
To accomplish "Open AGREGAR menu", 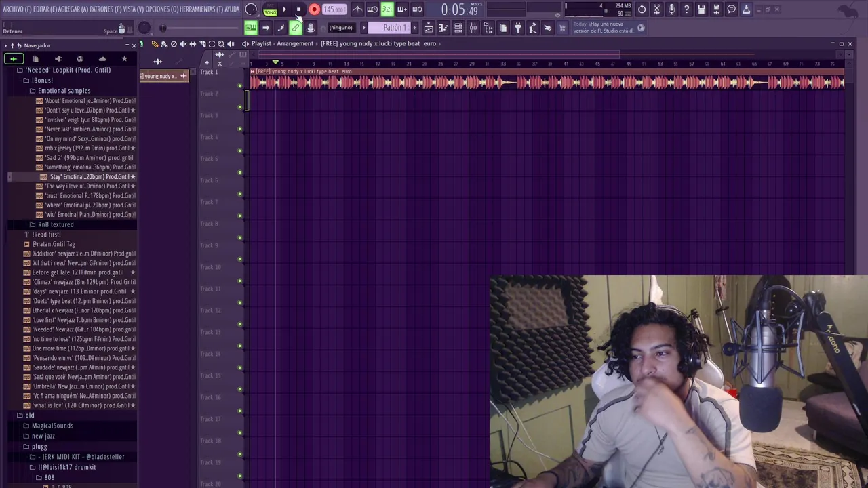I will coord(75,9).
